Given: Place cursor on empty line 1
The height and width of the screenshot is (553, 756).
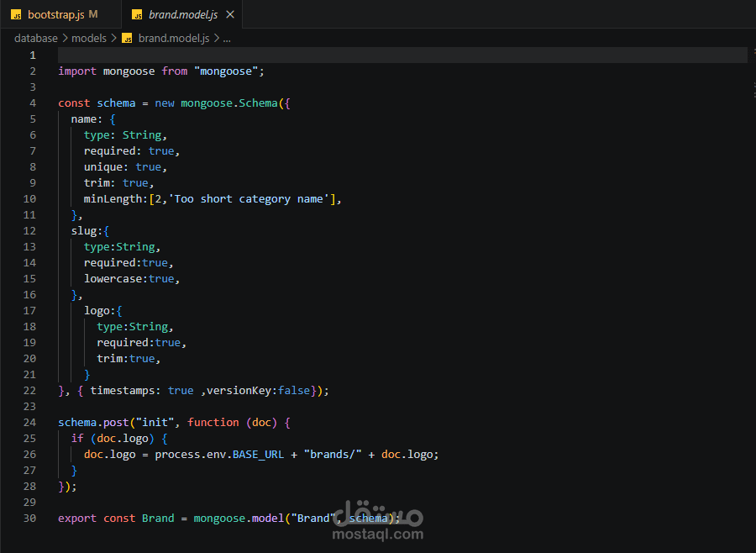Looking at the screenshot, I should [402, 55].
